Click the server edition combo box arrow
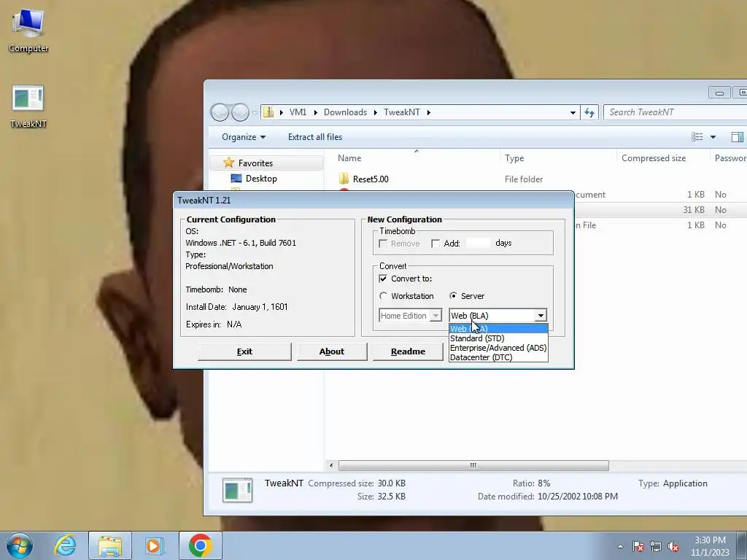Viewport: 747px width, 560px height. tap(541, 315)
